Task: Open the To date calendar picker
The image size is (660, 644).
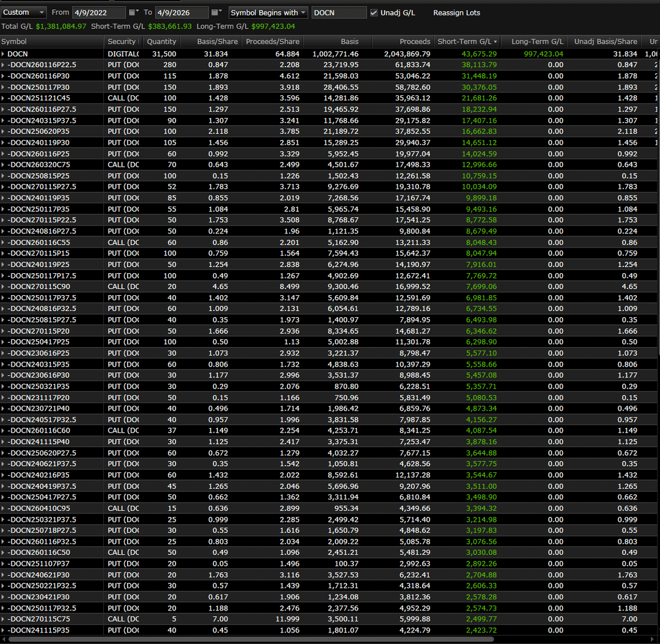Action: pyautogui.click(x=216, y=12)
